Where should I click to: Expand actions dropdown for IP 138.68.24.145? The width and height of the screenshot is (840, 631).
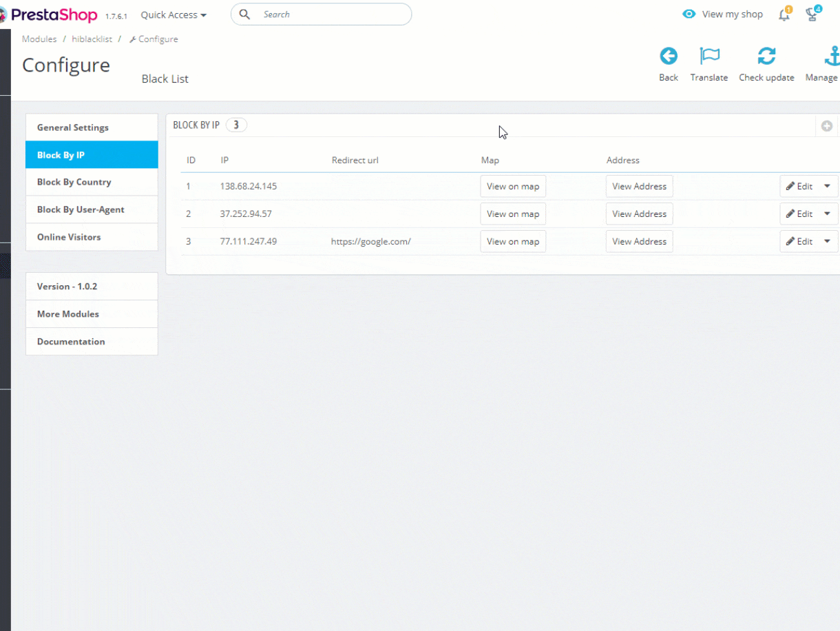pyautogui.click(x=827, y=186)
